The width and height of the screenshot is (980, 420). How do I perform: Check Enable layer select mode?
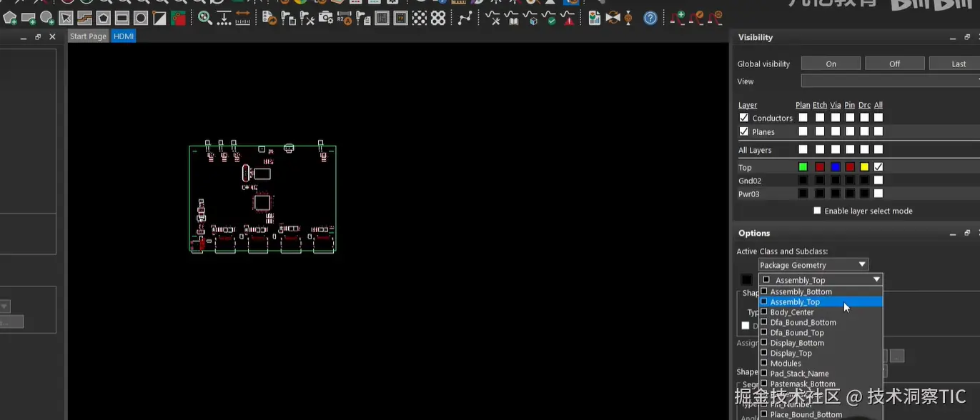pyautogui.click(x=817, y=211)
